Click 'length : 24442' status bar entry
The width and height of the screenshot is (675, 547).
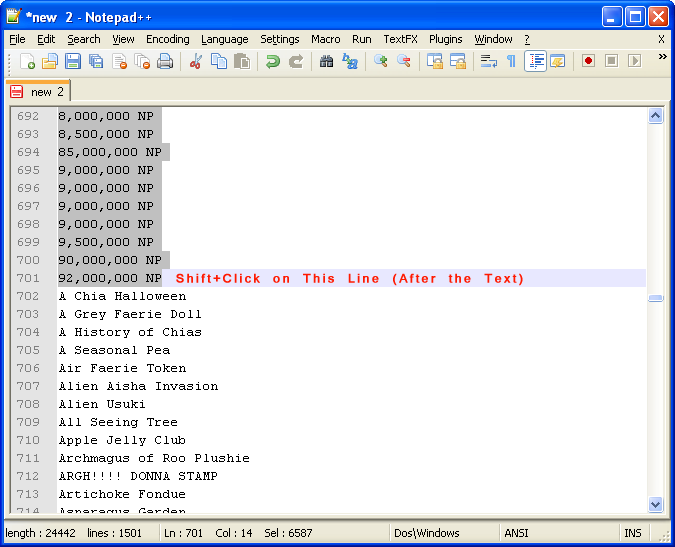[x=40, y=533]
